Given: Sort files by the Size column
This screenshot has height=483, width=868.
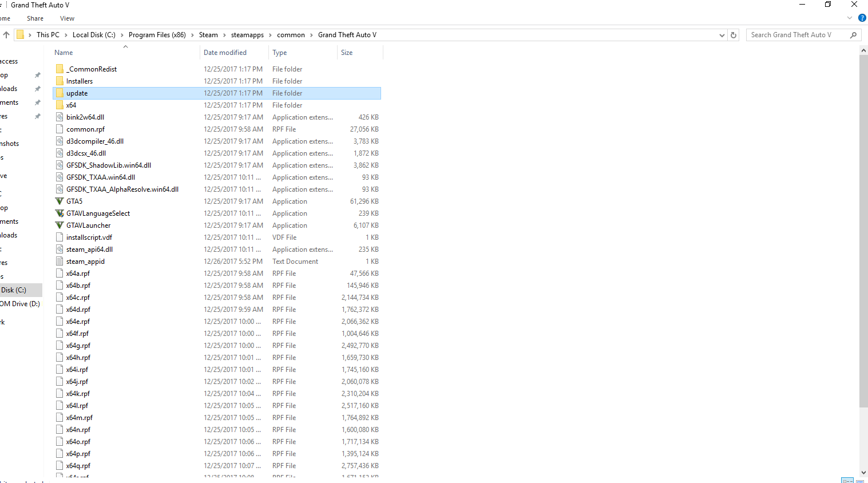Looking at the screenshot, I should point(347,53).
